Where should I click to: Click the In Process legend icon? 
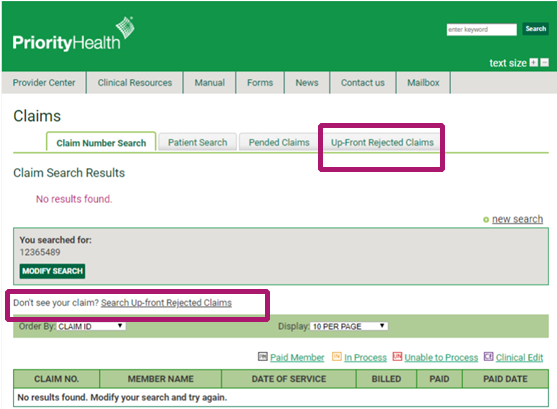pos(336,356)
